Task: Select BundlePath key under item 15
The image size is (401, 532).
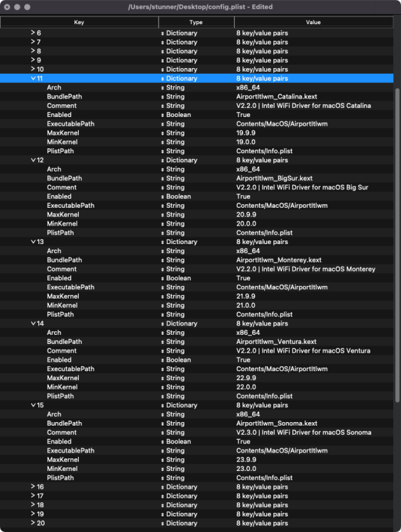Action: 65,423
